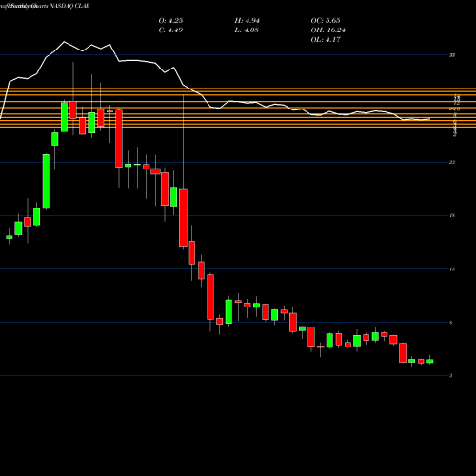Viewport: 476px width, 476px height.
Task: Click the 33 price axis label
Action: pos(452,55)
